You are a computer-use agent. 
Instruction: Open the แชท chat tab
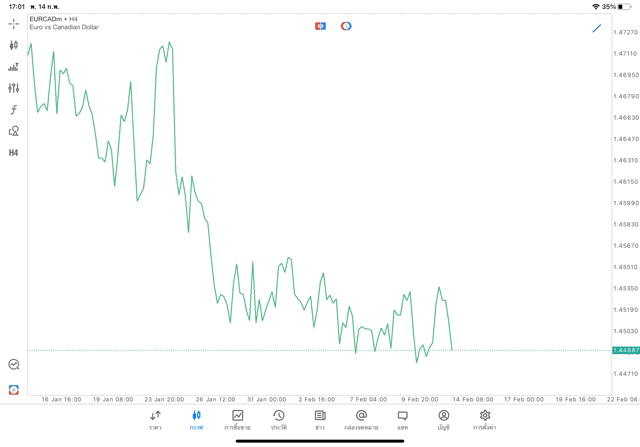click(402, 419)
